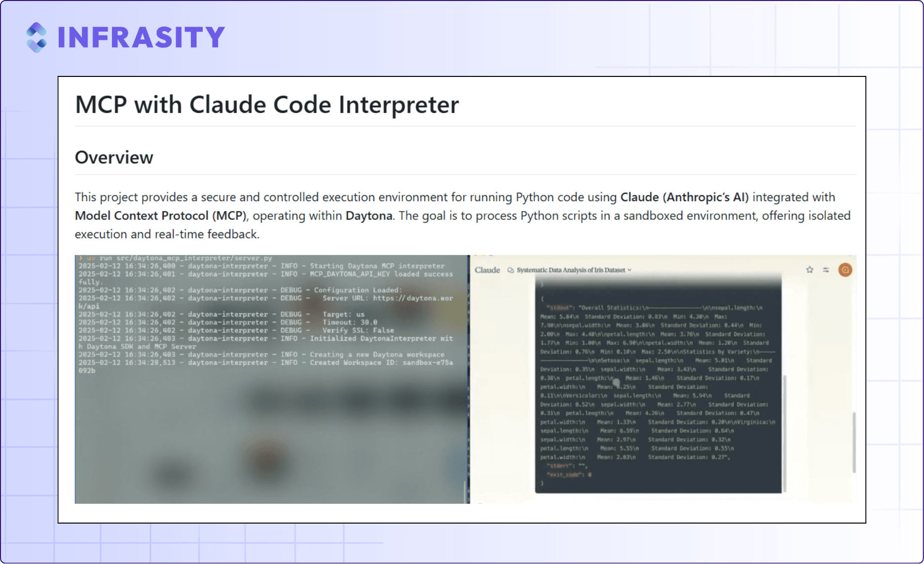Click the INFRASITY wordmark
Screen dimensions: 924x564
[x=141, y=37]
